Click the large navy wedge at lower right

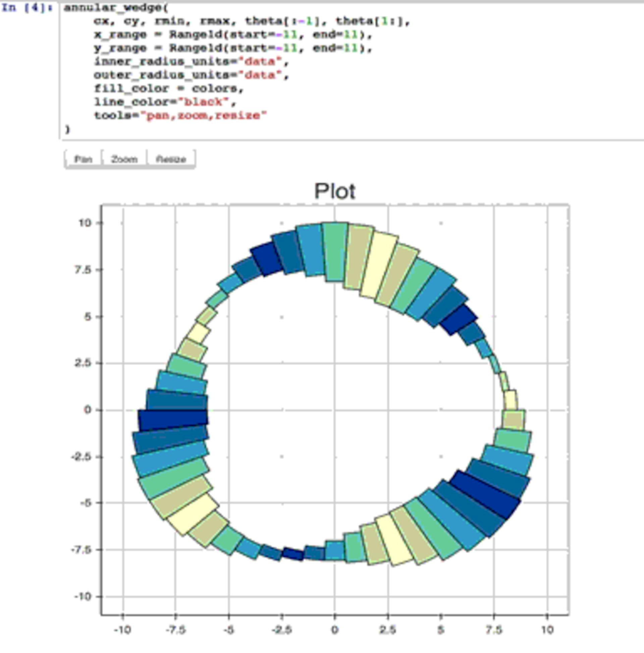(x=485, y=494)
